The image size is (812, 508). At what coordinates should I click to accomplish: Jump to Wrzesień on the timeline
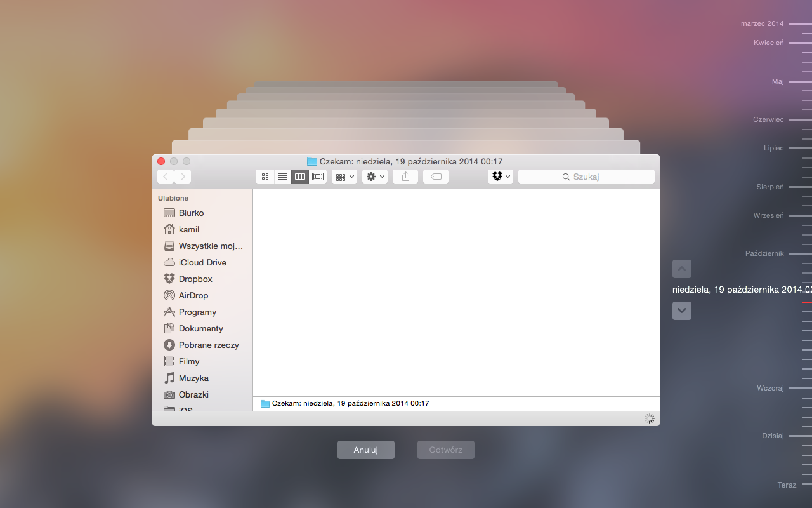click(x=769, y=215)
